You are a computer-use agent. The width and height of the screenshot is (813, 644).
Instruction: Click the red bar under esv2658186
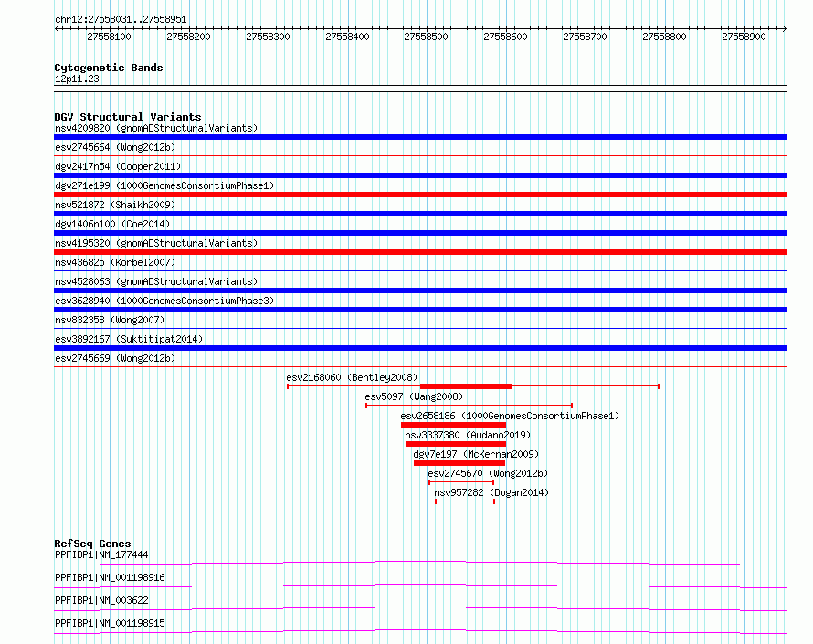pyautogui.click(x=453, y=425)
